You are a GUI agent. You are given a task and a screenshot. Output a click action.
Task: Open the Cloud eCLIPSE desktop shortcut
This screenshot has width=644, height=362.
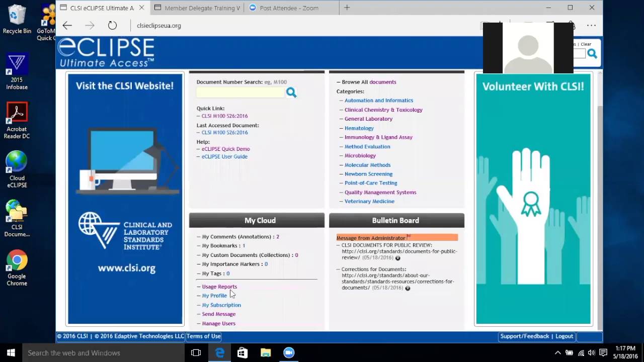[x=17, y=170]
